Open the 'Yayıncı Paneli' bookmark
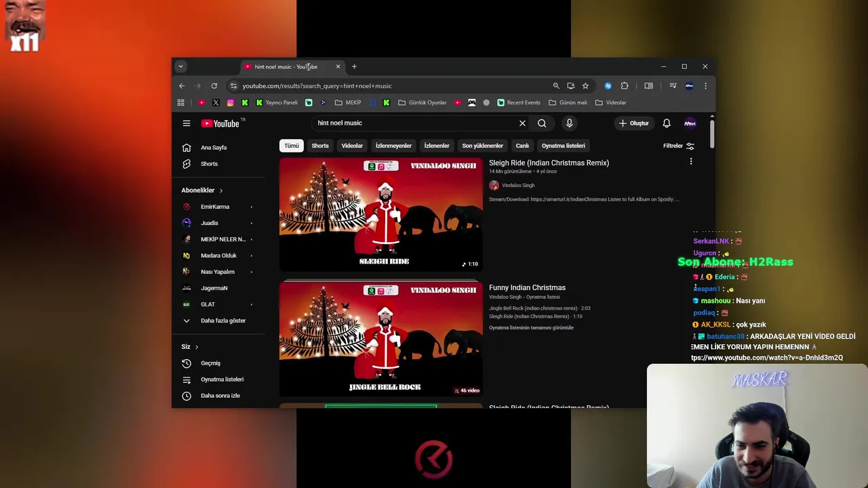Image resolution: width=868 pixels, height=488 pixels. pos(277,102)
